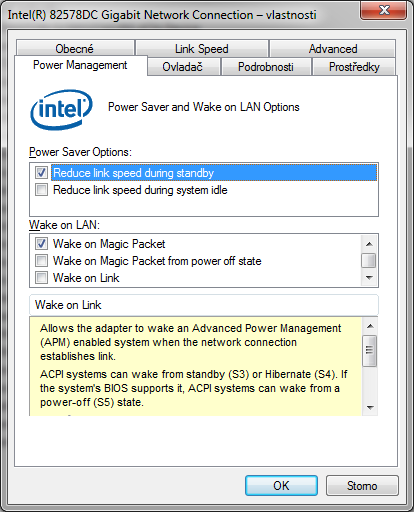Select 'Reduce link speed during system idle' text
The height and width of the screenshot is (512, 414).
click(140, 190)
